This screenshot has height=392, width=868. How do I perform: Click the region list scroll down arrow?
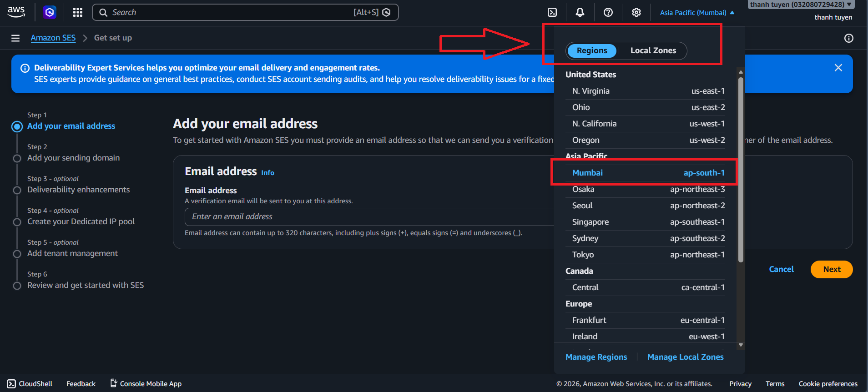(x=741, y=345)
